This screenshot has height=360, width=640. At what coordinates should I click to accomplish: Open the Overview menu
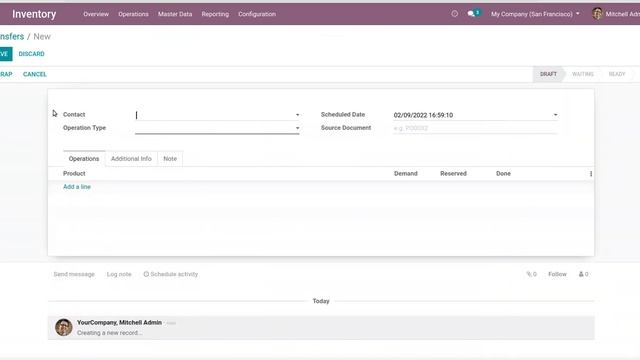(x=96, y=14)
